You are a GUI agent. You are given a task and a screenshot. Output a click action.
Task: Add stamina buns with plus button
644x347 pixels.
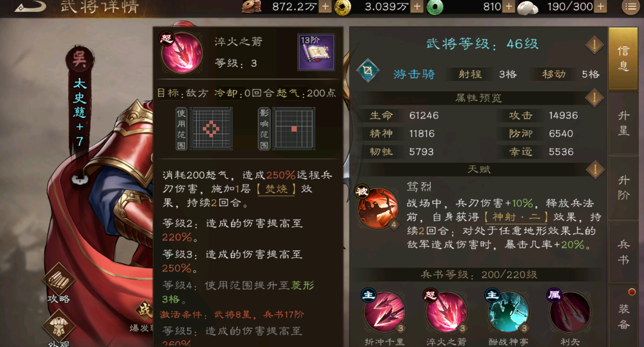600,7
